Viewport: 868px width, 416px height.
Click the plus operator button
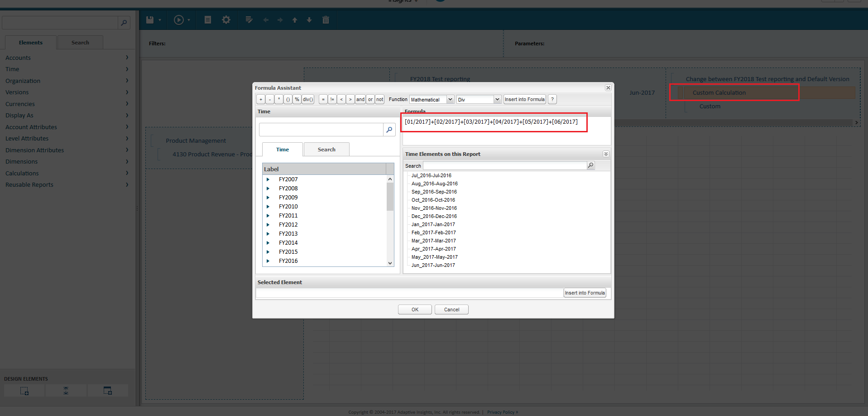[x=261, y=99]
